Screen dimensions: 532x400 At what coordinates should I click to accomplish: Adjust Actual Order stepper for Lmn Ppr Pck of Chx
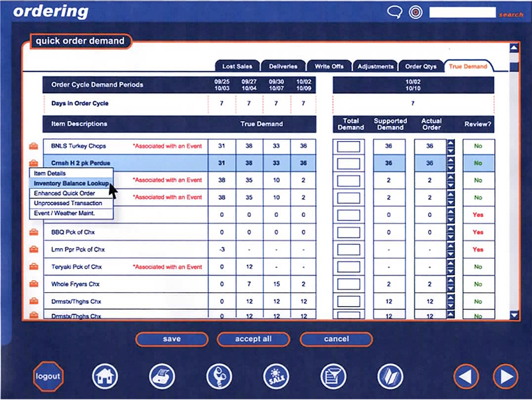coord(451,250)
